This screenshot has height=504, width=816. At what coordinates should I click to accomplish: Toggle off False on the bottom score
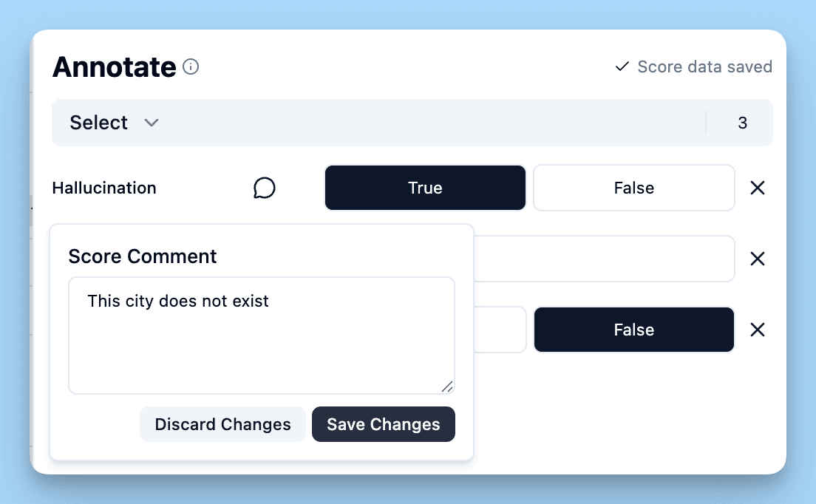pos(633,330)
